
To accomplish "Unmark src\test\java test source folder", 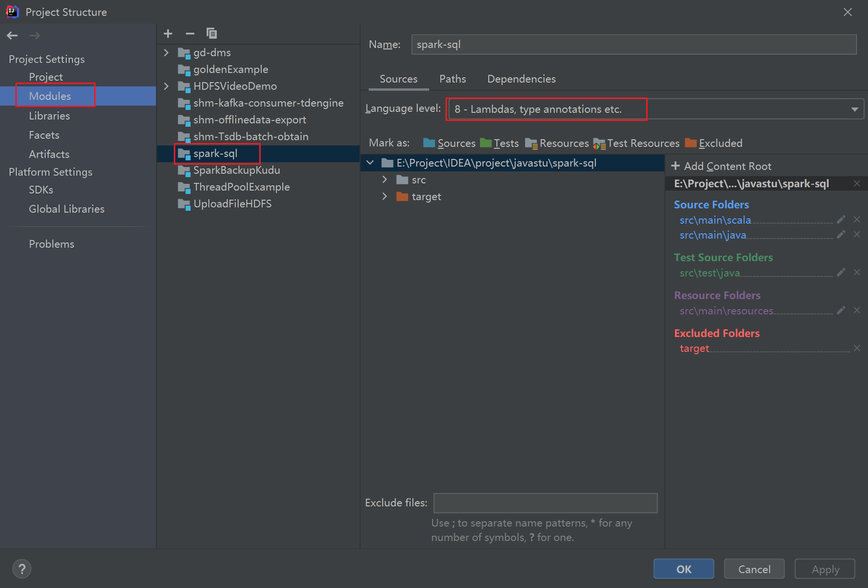I will (x=857, y=272).
